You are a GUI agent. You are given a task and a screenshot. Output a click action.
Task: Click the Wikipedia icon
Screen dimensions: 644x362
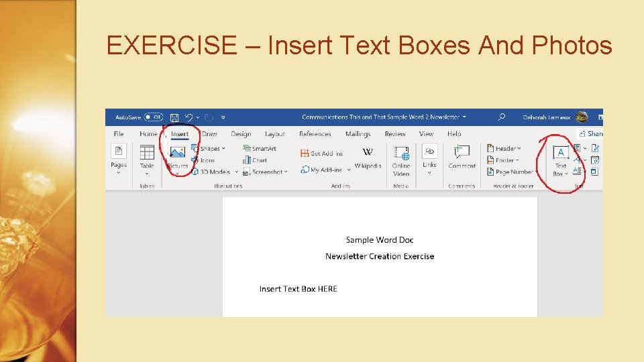coord(368,152)
